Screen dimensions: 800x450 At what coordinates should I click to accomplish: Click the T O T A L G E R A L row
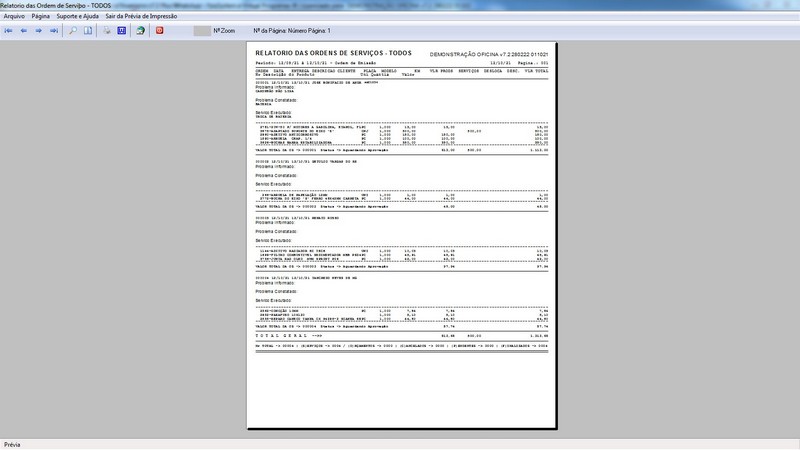tap(402, 336)
